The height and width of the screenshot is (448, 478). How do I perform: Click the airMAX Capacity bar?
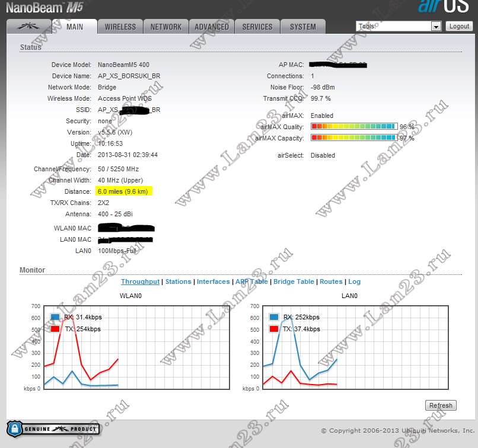(354, 137)
